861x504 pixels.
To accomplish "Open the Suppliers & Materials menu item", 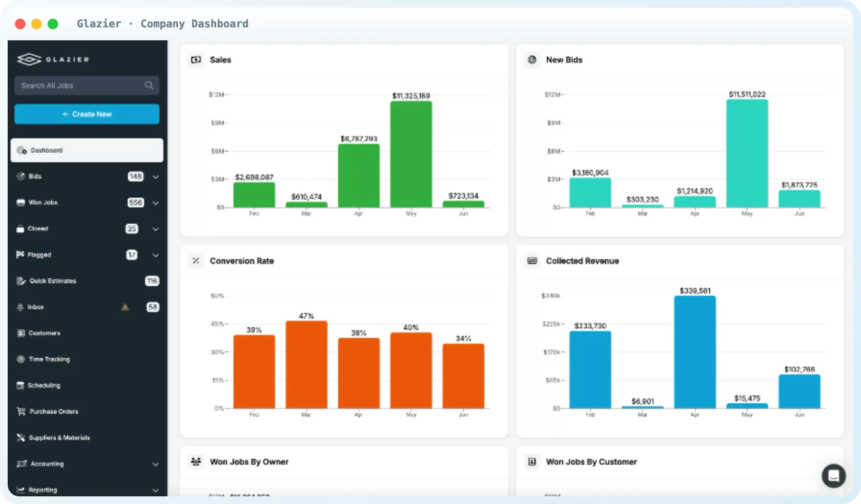I will [87, 438].
